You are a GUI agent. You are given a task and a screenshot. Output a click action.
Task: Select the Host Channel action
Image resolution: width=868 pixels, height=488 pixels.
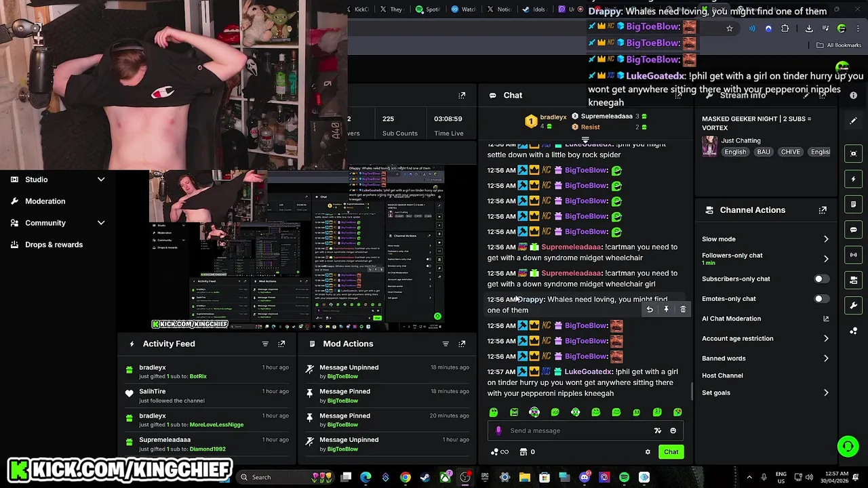(x=722, y=375)
